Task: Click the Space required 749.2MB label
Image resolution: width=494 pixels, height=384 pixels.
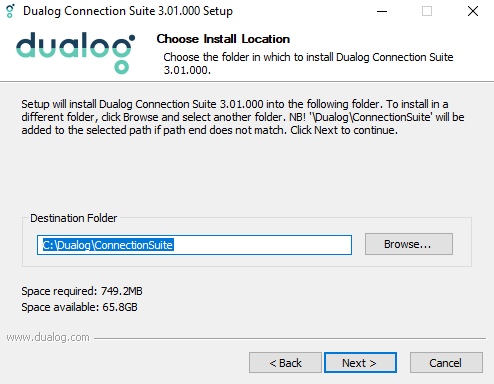Action: (82, 291)
